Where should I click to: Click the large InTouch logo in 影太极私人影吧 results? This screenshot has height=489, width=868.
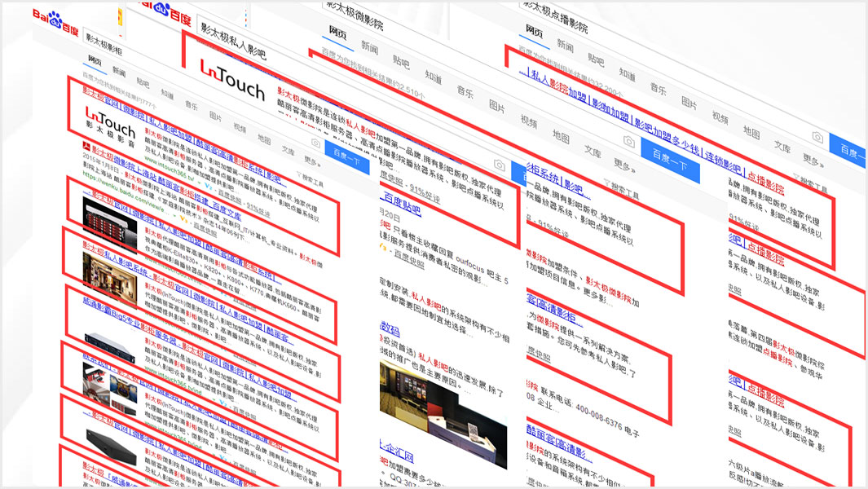click(x=233, y=80)
